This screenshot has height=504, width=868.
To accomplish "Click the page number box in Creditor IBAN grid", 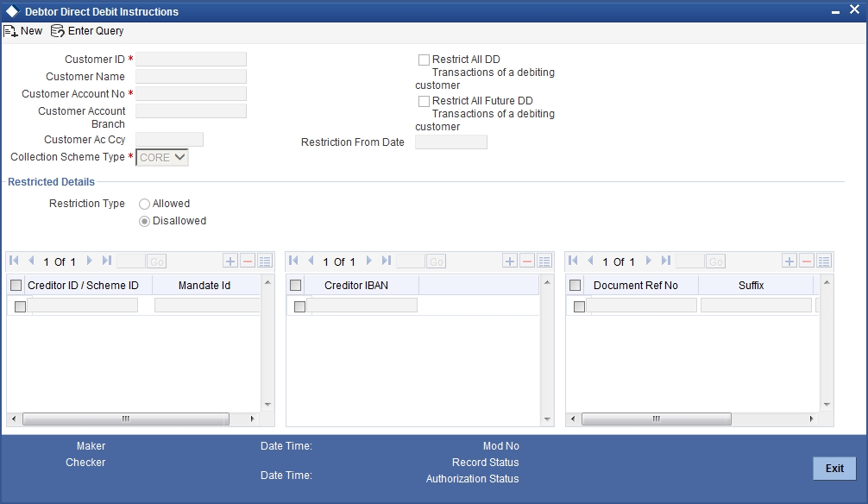I will pos(411,261).
